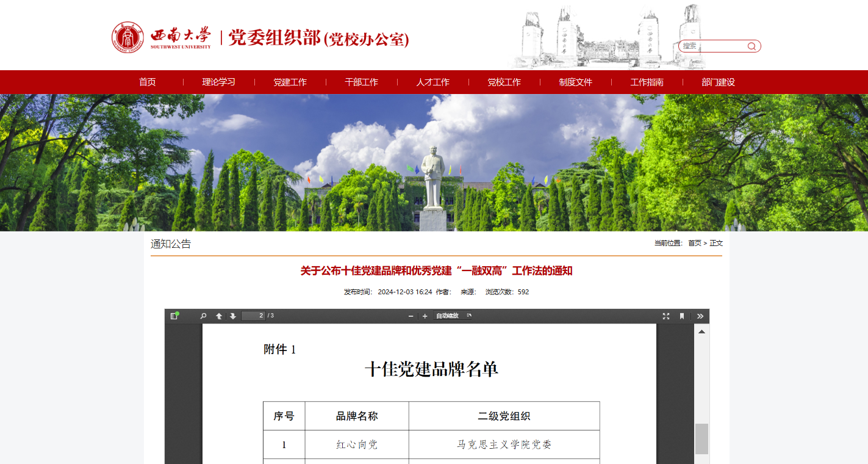The width and height of the screenshot is (868, 464).
Task: Click the magnifier icon in site search
Action: pyautogui.click(x=751, y=46)
